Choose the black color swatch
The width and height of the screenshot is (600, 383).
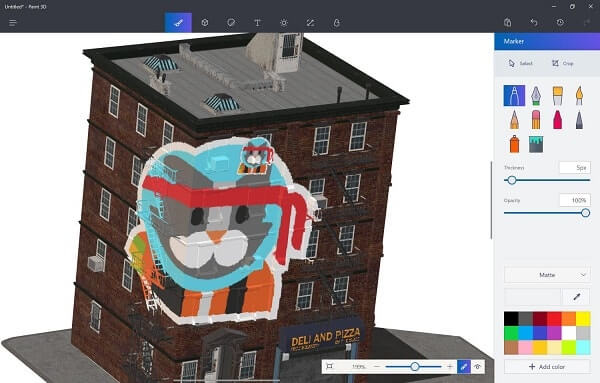[511, 319]
